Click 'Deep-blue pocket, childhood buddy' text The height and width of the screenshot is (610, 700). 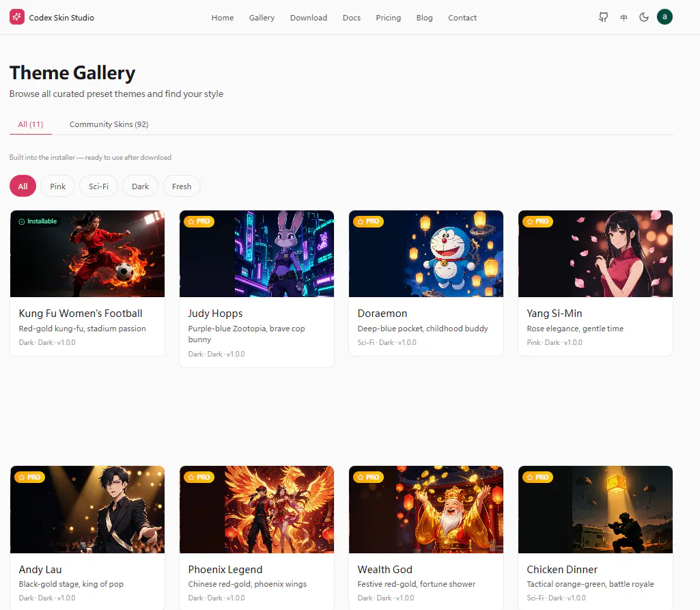point(423,328)
